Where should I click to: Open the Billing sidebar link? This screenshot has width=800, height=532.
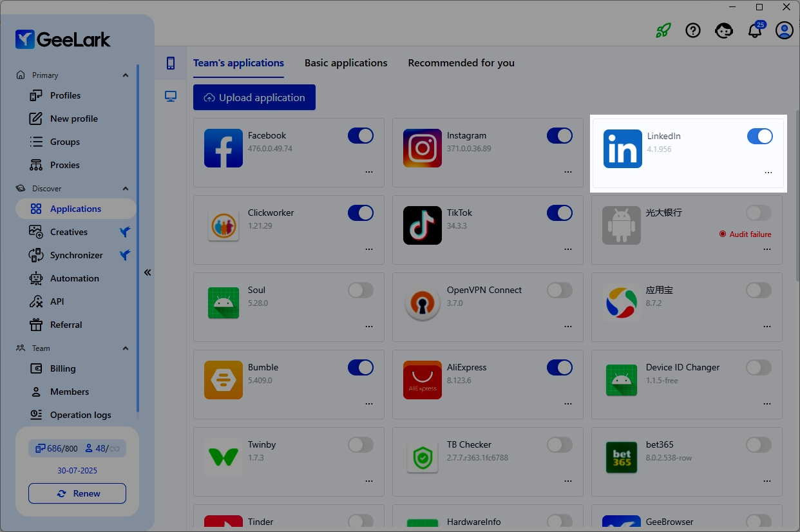(76, 368)
